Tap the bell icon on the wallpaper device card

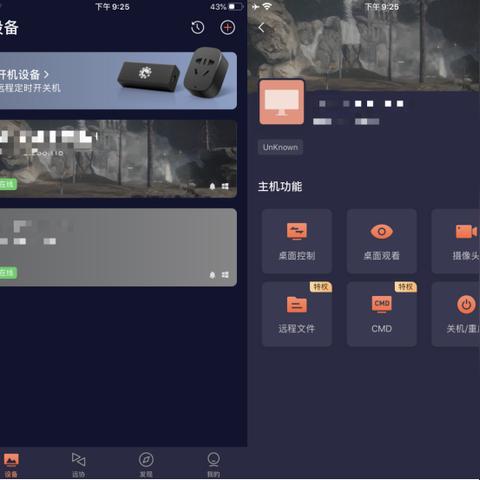coord(212,186)
